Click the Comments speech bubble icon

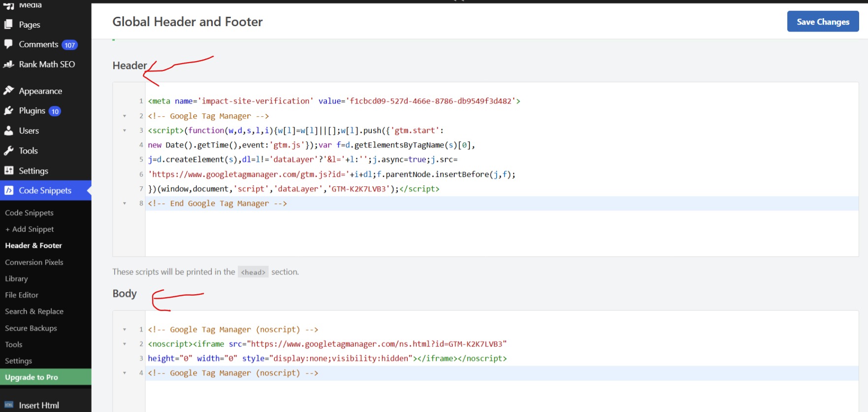pos(8,44)
